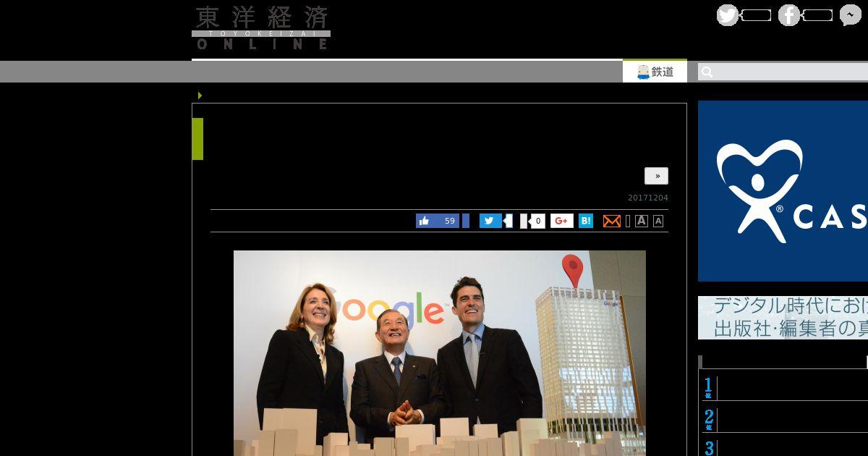This screenshot has width=868, height=456.
Task: Share on Google Plus button
Action: coord(562,221)
